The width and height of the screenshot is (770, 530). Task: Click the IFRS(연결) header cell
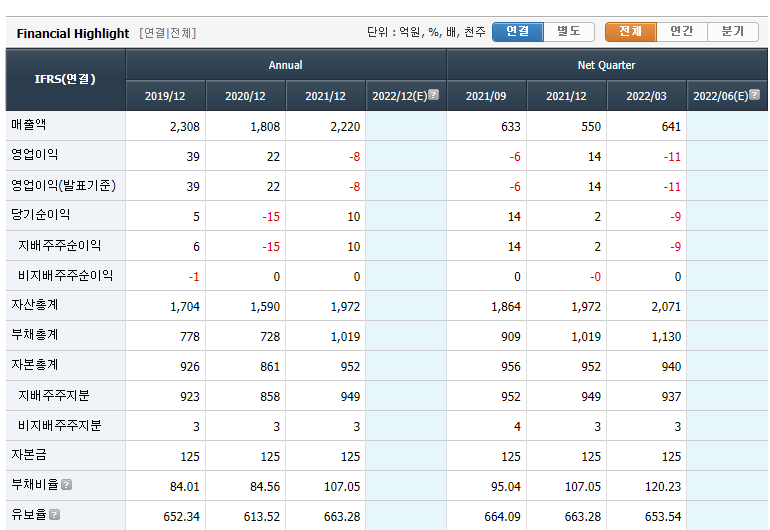[x=65, y=79]
